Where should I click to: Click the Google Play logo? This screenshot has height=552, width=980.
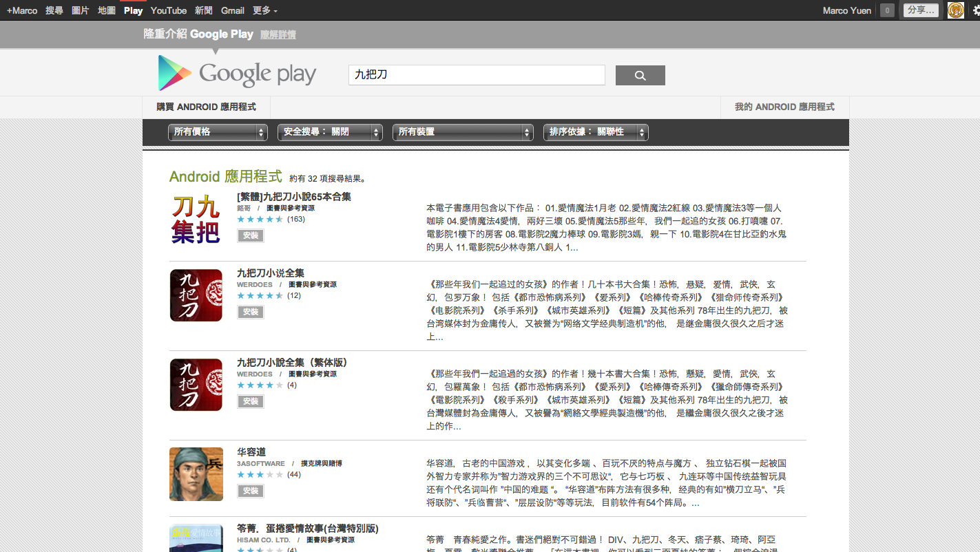[x=237, y=73]
